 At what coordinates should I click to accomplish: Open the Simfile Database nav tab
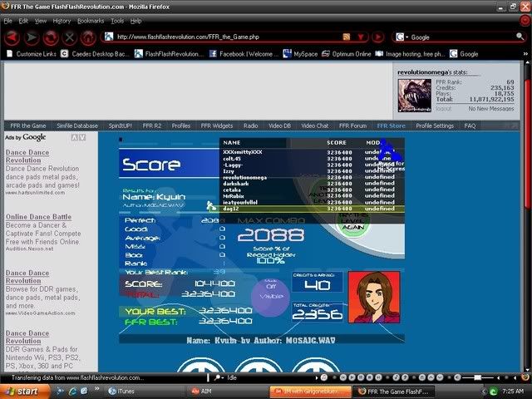pyautogui.click(x=76, y=126)
